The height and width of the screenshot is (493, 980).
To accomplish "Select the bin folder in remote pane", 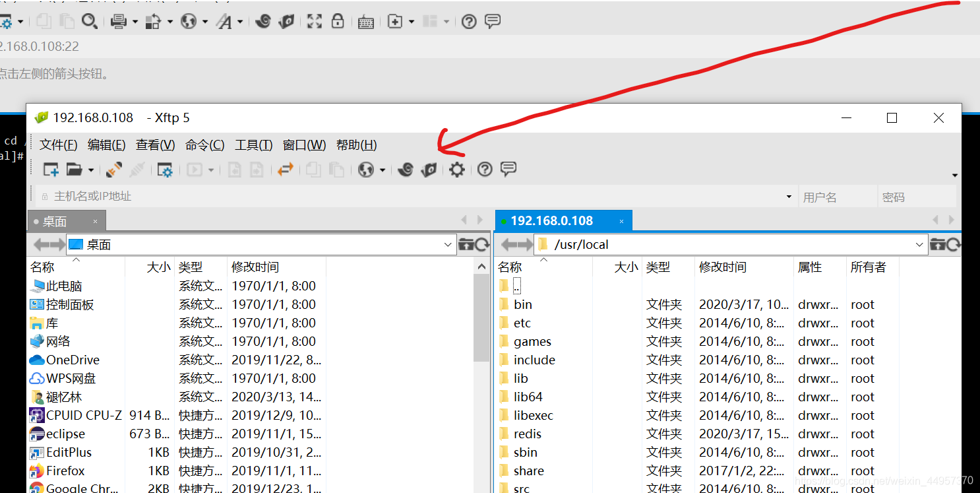I will tap(523, 305).
